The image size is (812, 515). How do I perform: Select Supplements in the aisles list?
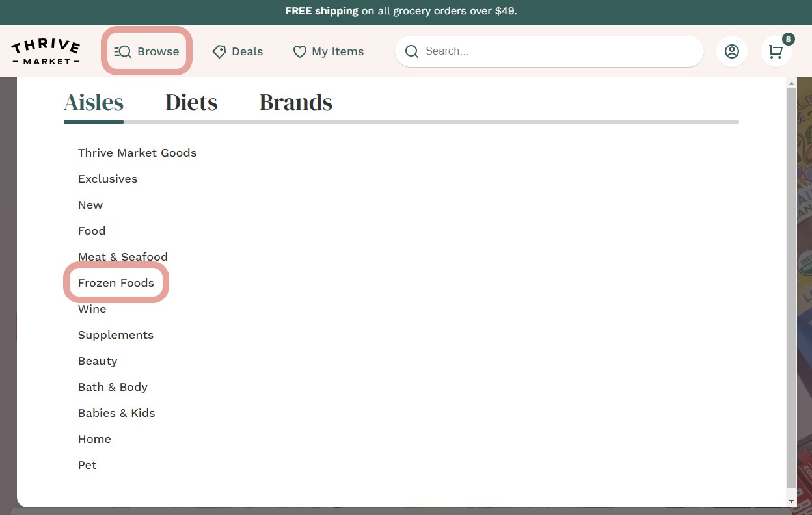(x=116, y=335)
